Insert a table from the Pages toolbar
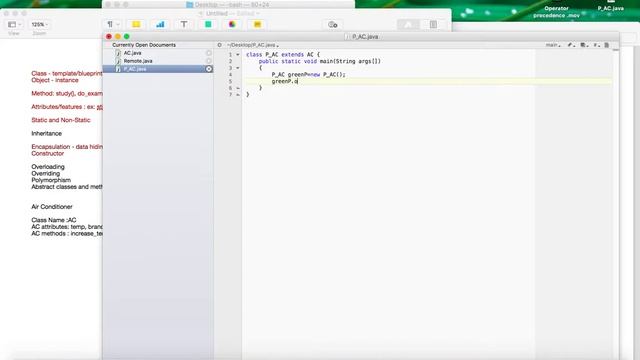 pyautogui.click(x=136, y=24)
